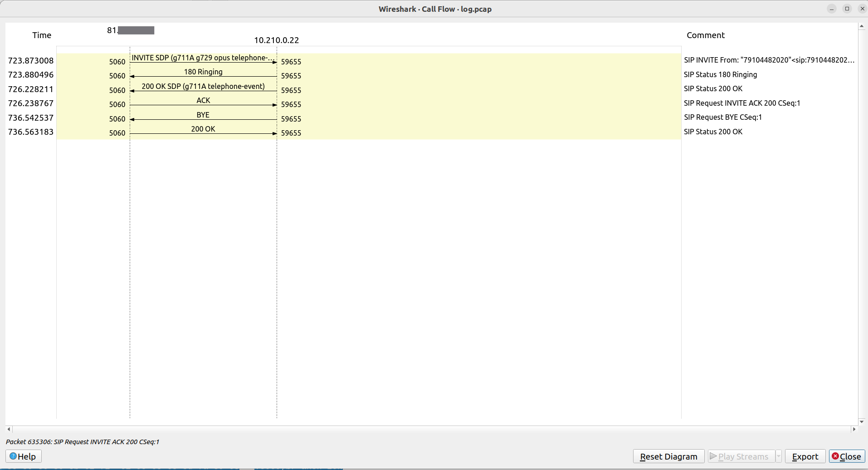The height and width of the screenshot is (470, 868).
Task: Select the INVITE SDP flow arrow
Action: tap(203, 60)
